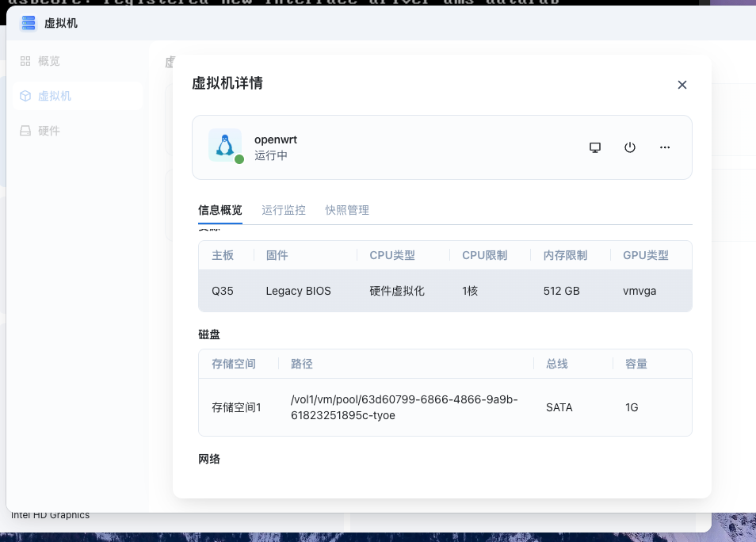This screenshot has height=542, width=756.
Task: Click the 存储空间1 disk row path
Action: 404,407
